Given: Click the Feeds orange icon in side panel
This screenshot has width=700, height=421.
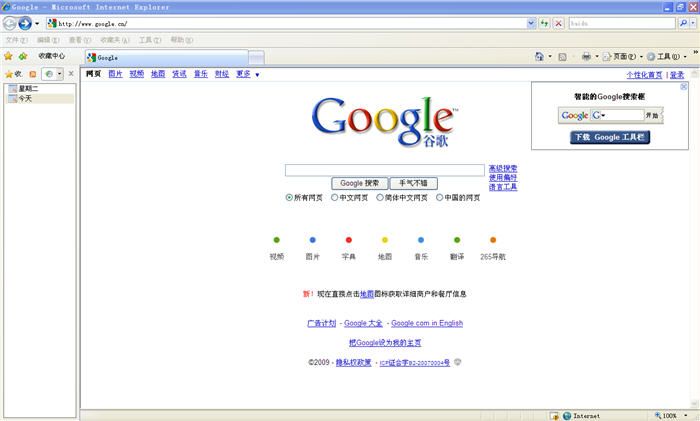Looking at the screenshot, I should click(32, 74).
